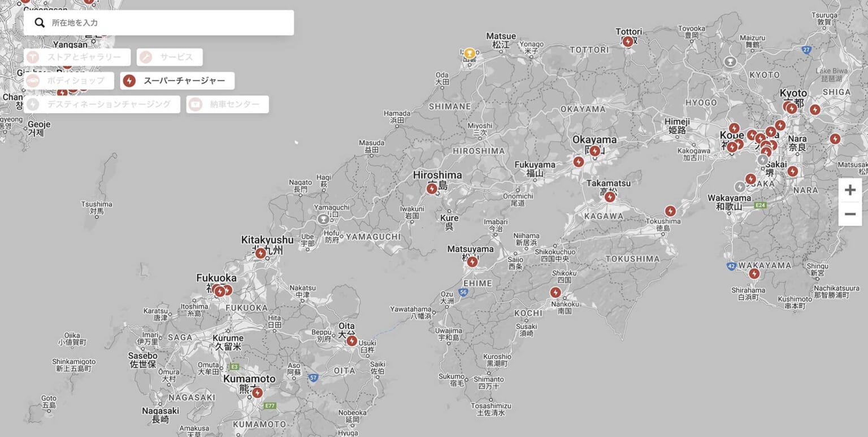Zoom in with the plus button
Viewport: 868px width, 437px height.
850,190
